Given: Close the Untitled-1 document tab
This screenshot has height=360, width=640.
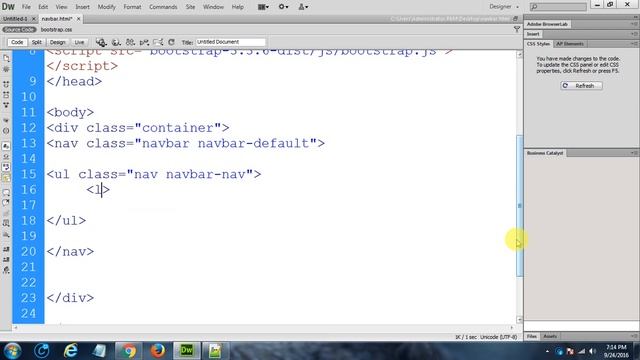Looking at the screenshot, I should point(34,19).
